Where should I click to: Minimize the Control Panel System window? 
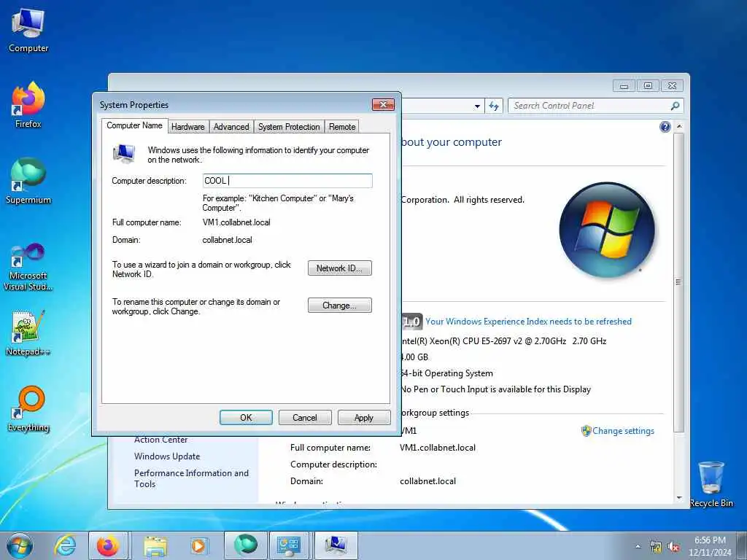624,86
